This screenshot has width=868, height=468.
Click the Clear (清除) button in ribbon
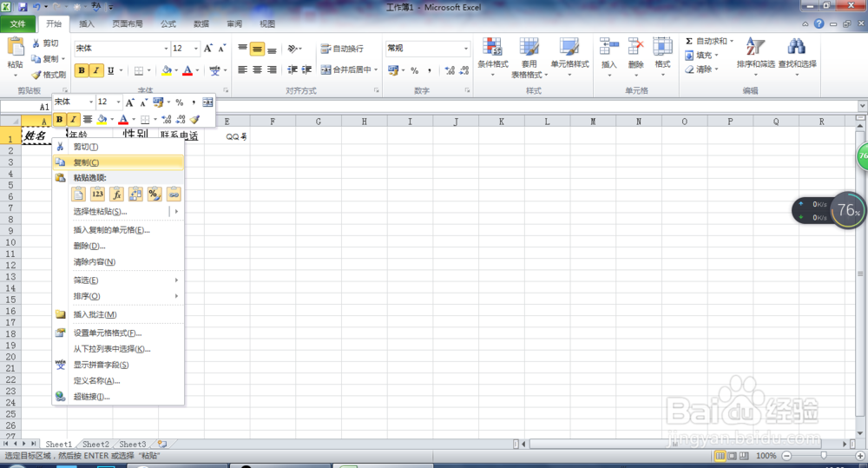pyautogui.click(x=701, y=69)
